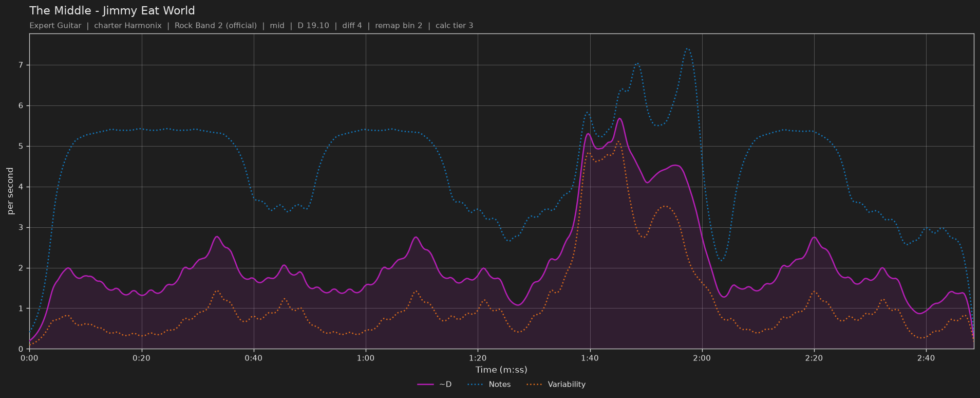Click the 0:00 tick on the time axis
Viewport: 980px width, 398px height.
[x=29, y=358]
